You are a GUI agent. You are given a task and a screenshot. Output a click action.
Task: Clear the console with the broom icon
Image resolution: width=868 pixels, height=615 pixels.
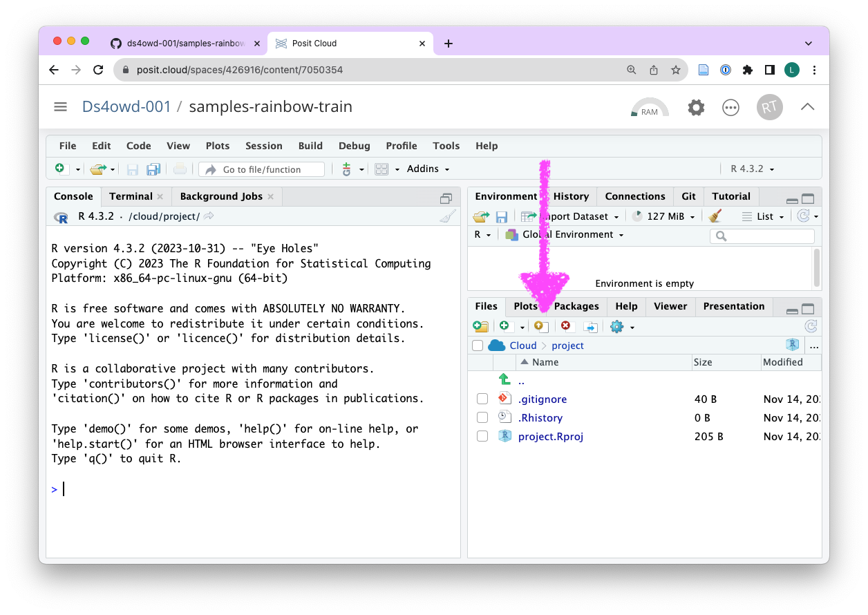[x=447, y=216]
